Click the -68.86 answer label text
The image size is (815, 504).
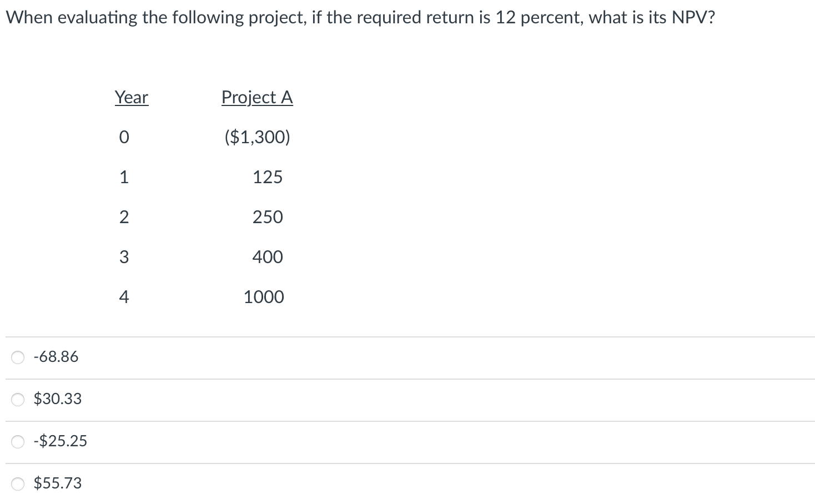point(56,357)
